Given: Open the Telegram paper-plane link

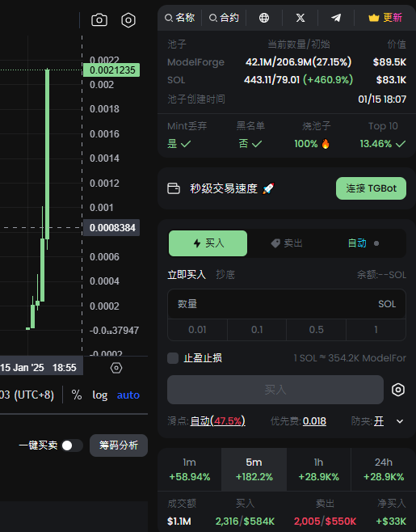Looking at the screenshot, I should point(336,18).
